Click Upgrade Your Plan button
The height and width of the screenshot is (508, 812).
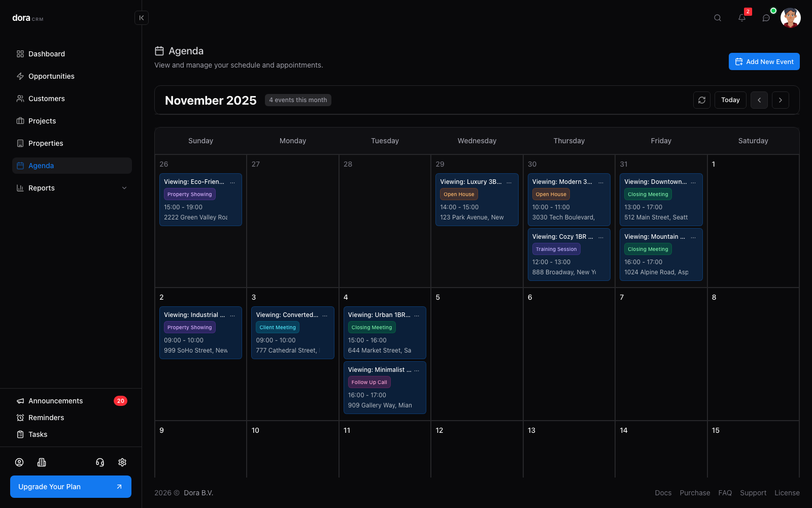(71, 487)
